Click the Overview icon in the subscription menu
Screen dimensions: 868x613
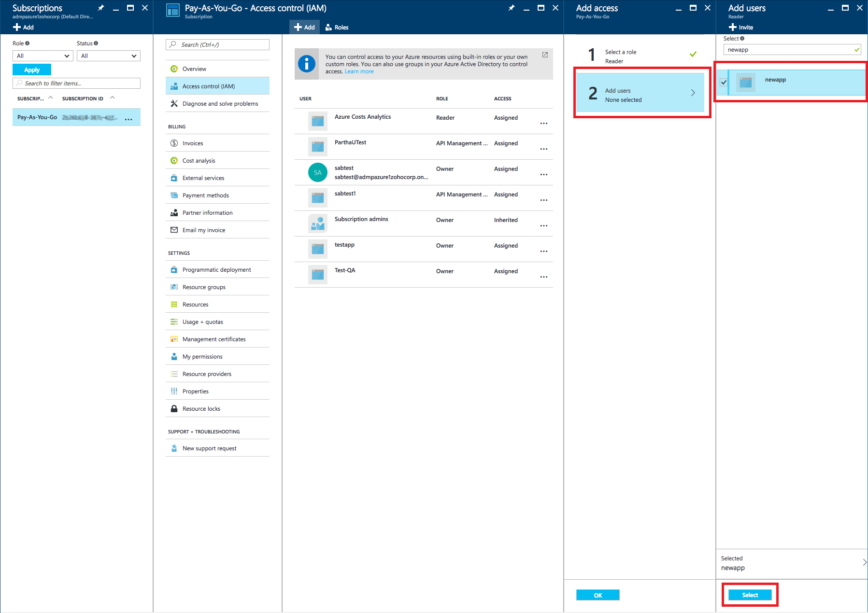click(174, 69)
